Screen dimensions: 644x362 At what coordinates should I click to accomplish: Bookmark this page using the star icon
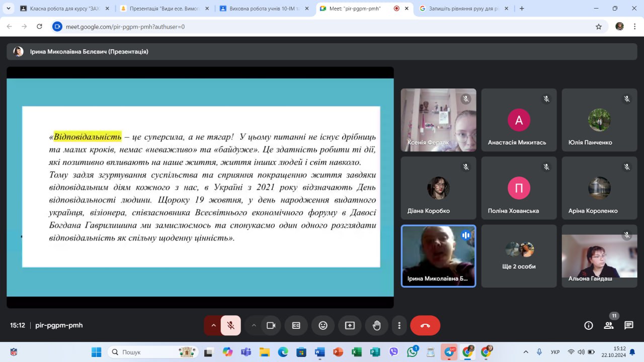point(599,27)
